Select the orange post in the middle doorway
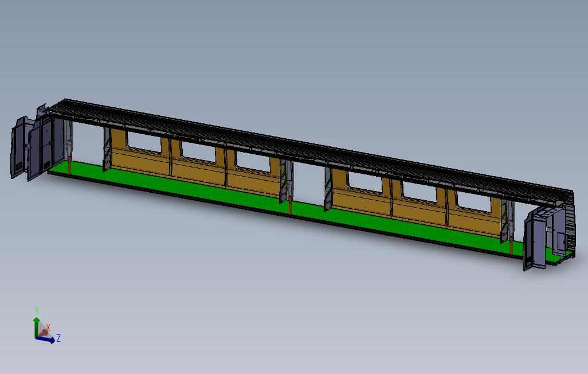This screenshot has width=588, height=374. 290,206
